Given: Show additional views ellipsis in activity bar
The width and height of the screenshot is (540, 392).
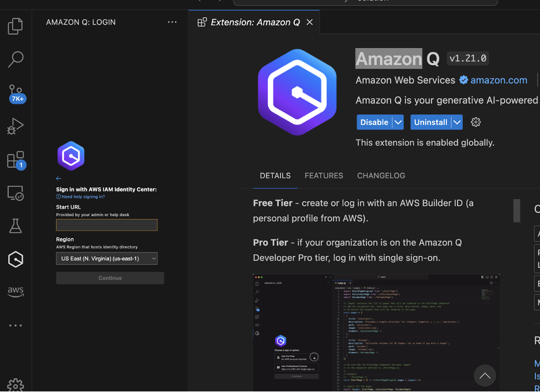Looking at the screenshot, I should pyautogui.click(x=16, y=325).
